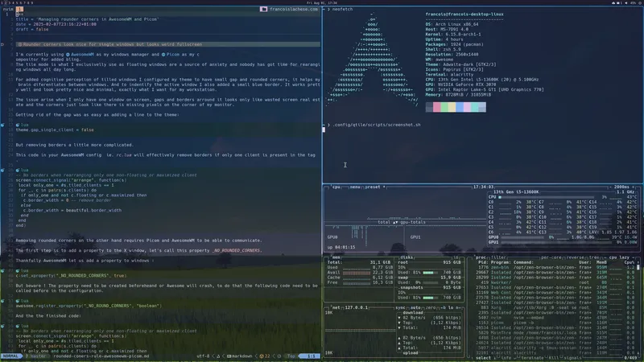Click the neofetch command at terminal top
The width and height of the screenshot is (644, 362).
point(342,9)
